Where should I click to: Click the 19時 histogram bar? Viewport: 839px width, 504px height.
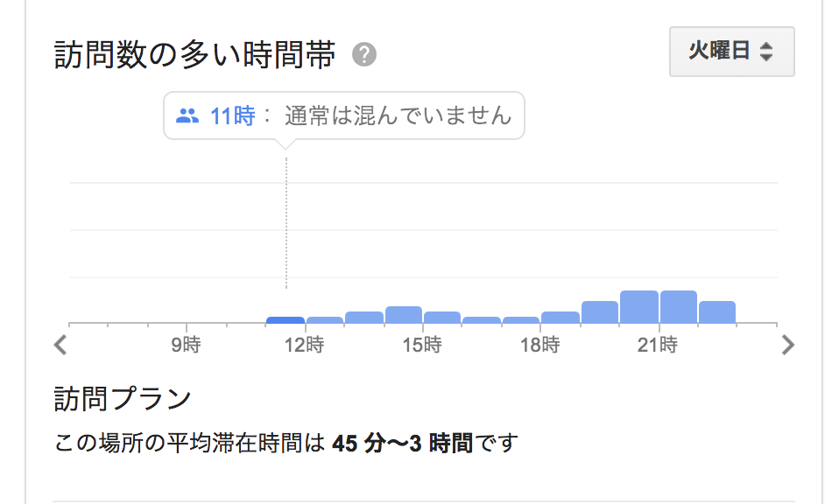(x=600, y=312)
